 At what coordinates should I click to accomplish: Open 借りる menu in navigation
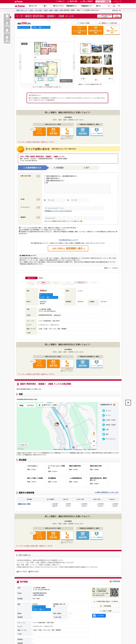click(x=33, y=6)
